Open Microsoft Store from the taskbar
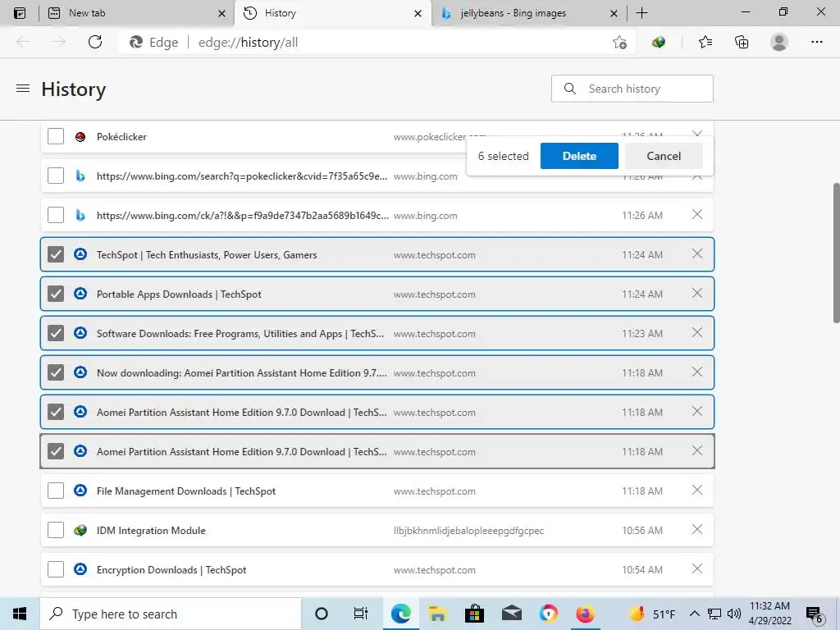This screenshot has height=630, width=840. tap(474, 614)
